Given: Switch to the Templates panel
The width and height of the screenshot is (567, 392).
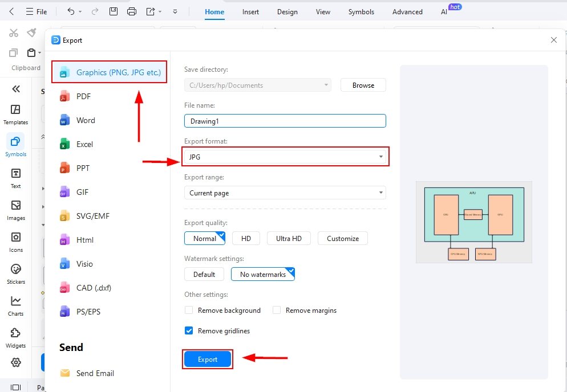Looking at the screenshot, I should tap(15, 111).
